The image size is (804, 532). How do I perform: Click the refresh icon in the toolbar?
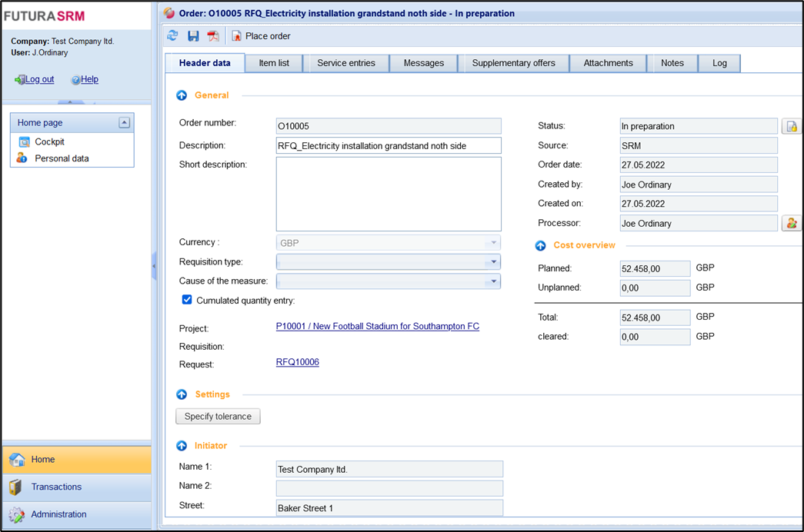(x=172, y=36)
